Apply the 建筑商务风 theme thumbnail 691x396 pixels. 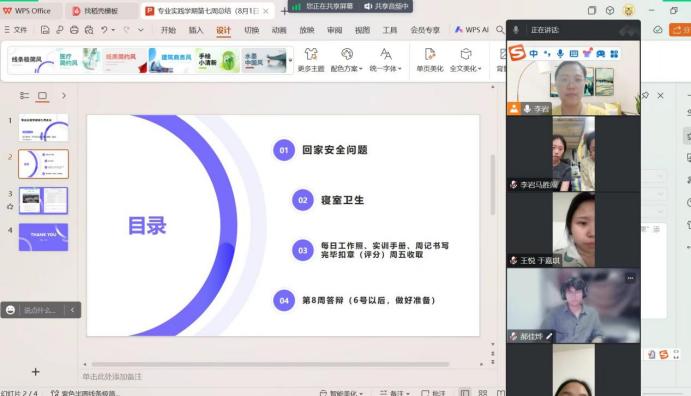[170, 60]
